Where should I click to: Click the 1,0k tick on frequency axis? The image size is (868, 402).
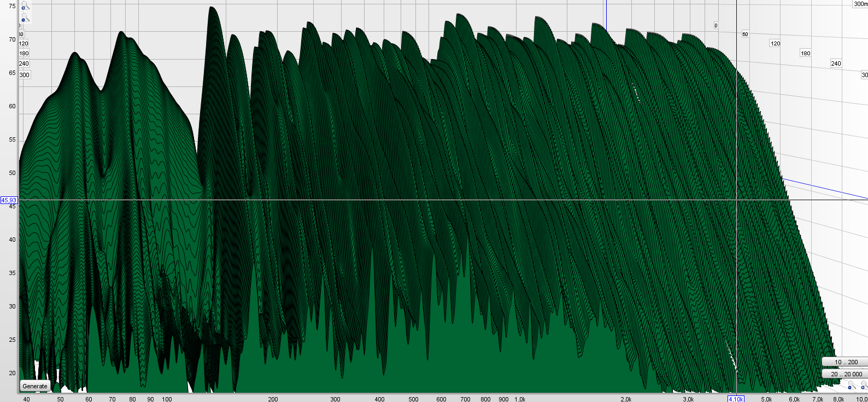click(x=520, y=399)
